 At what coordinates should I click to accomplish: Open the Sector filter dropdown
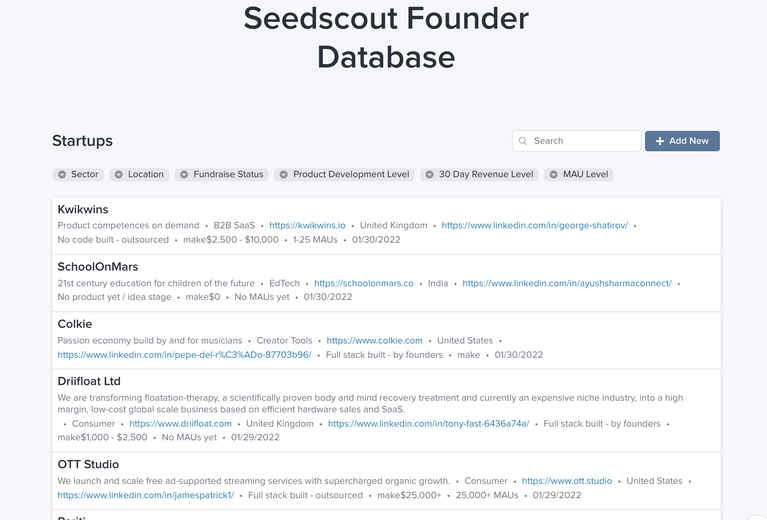[78, 175]
